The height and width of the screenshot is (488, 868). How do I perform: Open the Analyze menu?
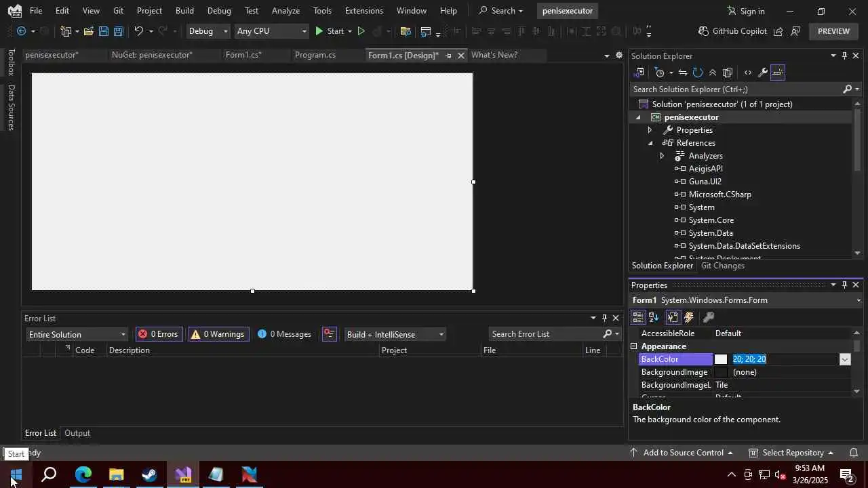coord(285,11)
